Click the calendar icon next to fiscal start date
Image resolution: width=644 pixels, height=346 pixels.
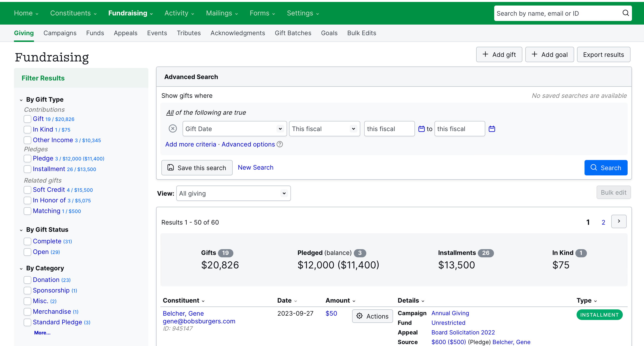tap(421, 129)
